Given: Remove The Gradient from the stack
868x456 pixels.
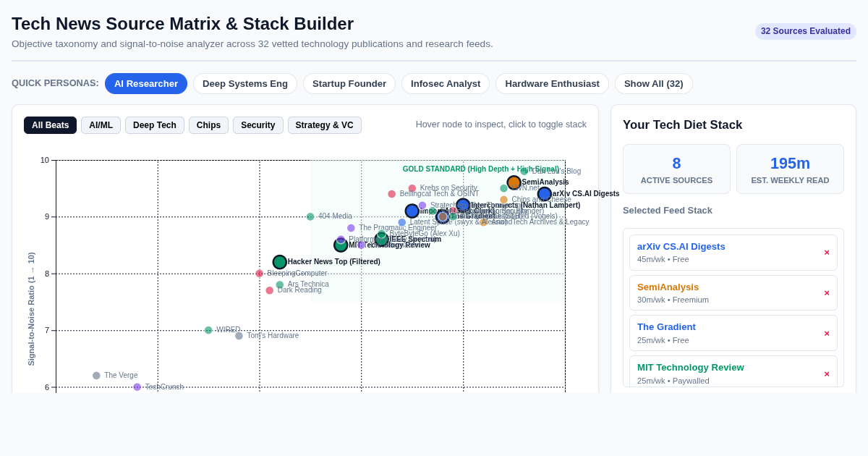Looking at the screenshot, I should pyautogui.click(x=827, y=334).
